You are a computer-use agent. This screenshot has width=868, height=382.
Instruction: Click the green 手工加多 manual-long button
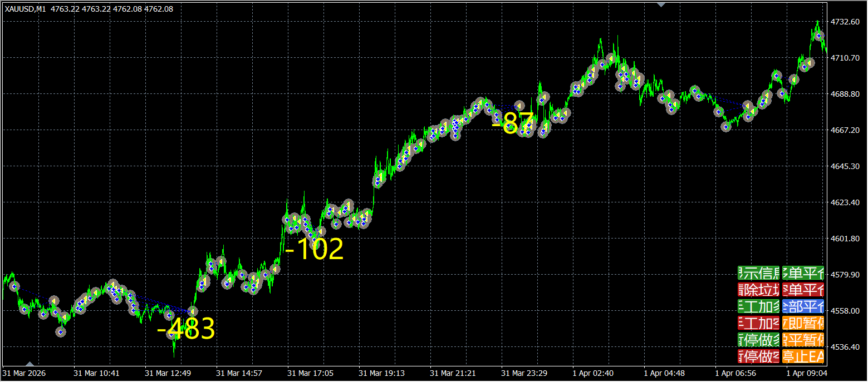pos(758,306)
